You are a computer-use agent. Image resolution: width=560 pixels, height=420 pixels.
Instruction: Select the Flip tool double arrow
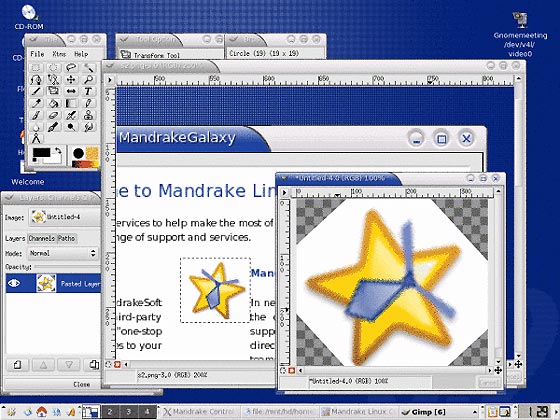pos(71,91)
